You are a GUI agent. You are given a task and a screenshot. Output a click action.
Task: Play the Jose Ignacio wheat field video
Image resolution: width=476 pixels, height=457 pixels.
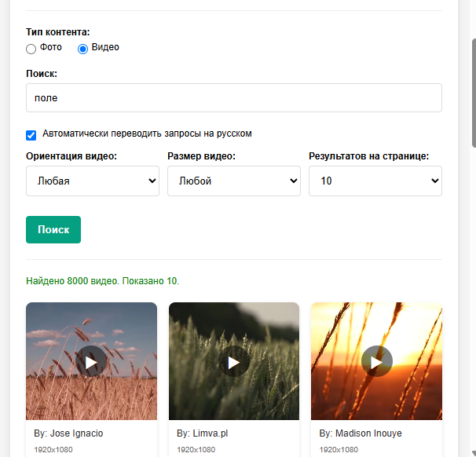click(x=91, y=362)
